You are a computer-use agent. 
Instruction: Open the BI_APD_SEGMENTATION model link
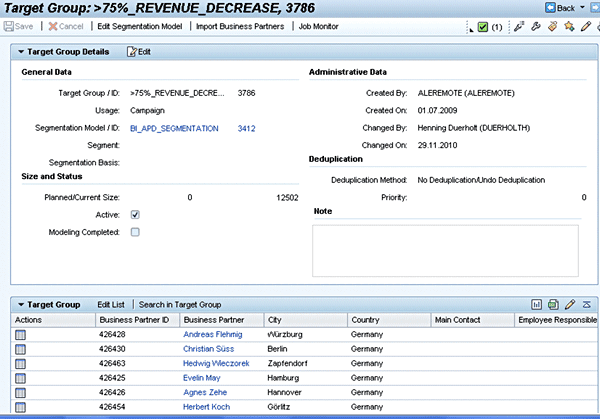pos(174,129)
